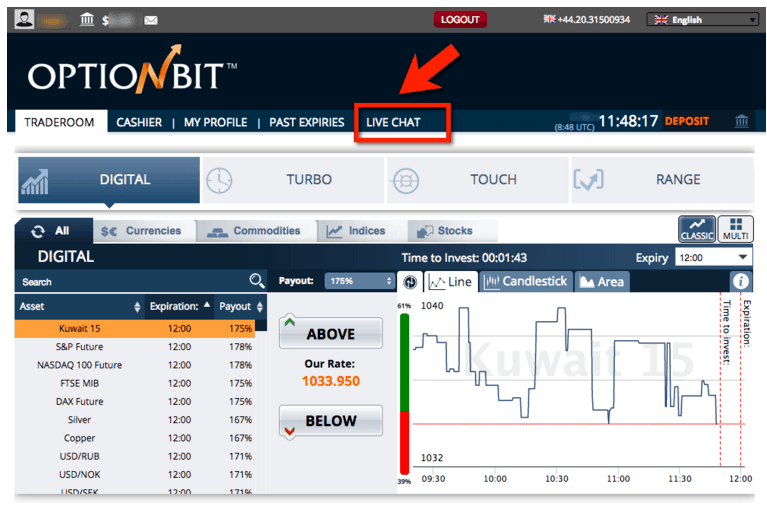
Task: Click the bank icon beside DEPOSIT
Action: pyautogui.click(x=742, y=121)
